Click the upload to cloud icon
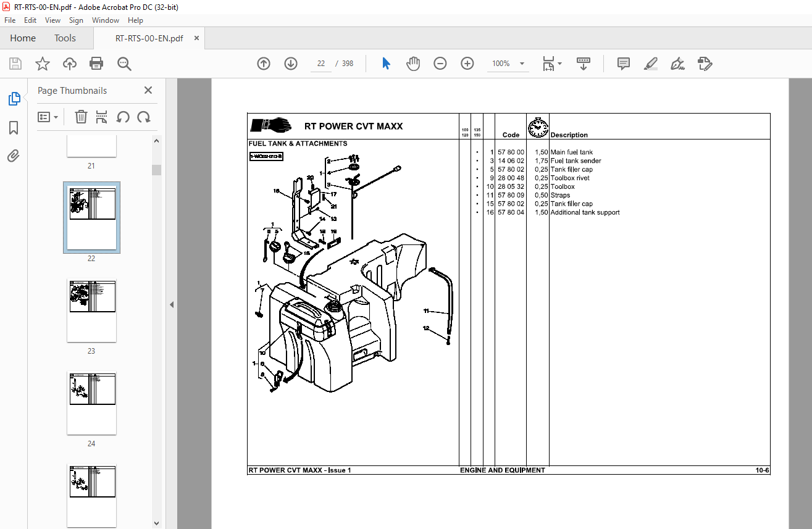 click(70, 64)
